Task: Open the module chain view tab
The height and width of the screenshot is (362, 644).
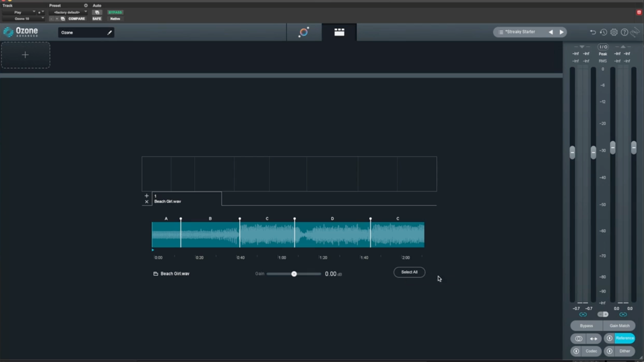Action: pyautogui.click(x=339, y=32)
